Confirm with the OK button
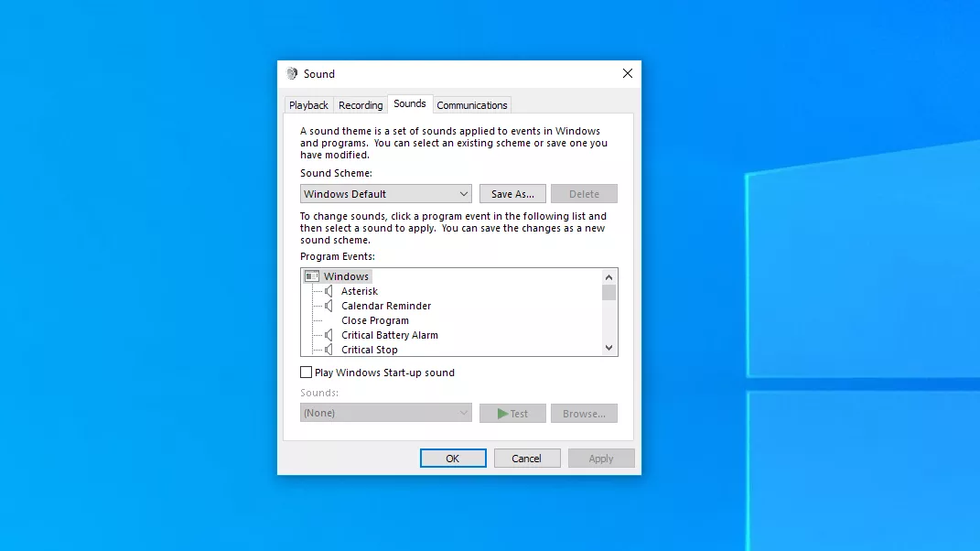The image size is (980, 551). [453, 459]
